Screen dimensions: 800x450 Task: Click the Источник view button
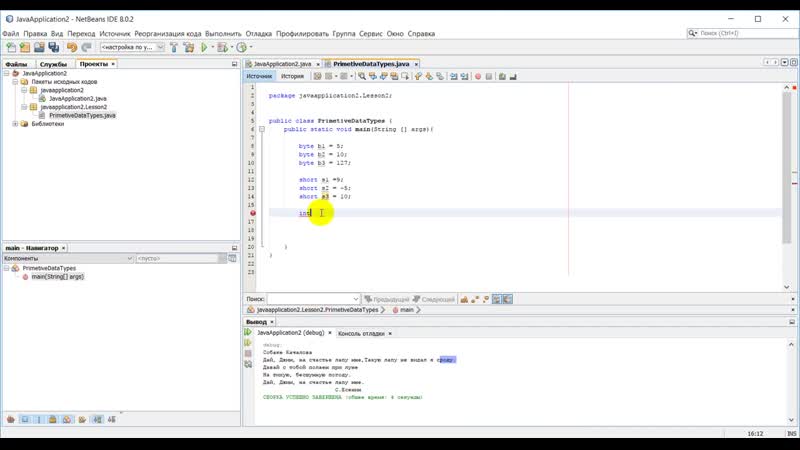pos(259,77)
